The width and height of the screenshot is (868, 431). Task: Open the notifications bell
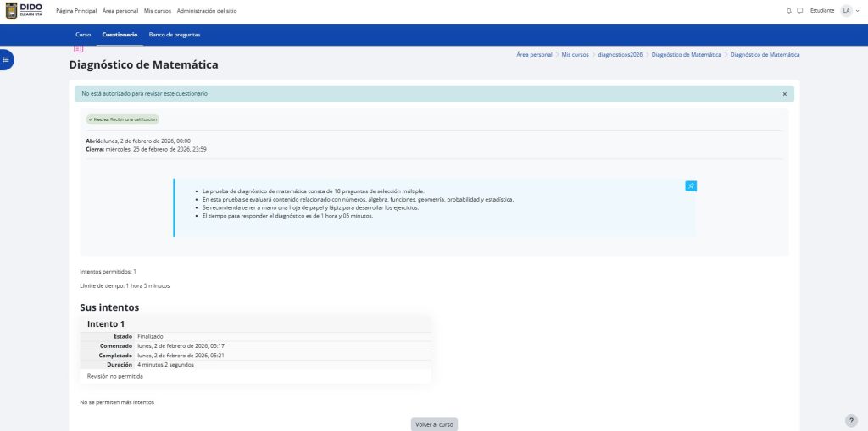click(788, 10)
